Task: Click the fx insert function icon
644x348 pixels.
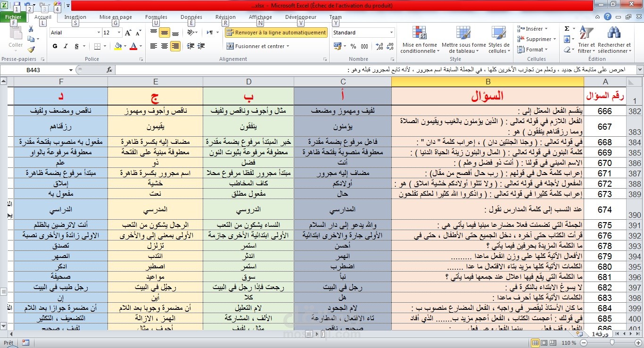Action: pyautogui.click(x=109, y=70)
